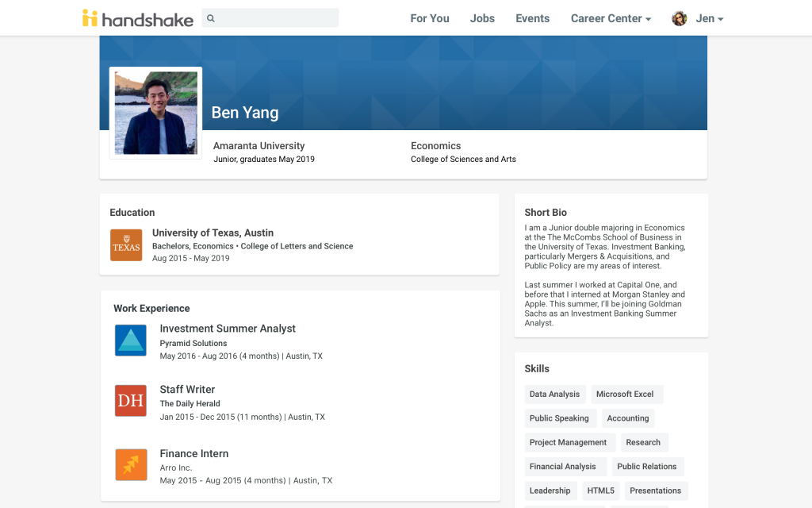Image resolution: width=812 pixels, height=508 pixels.
Task: Click the Arro Inc. company logo
Action: pos(131,464)
